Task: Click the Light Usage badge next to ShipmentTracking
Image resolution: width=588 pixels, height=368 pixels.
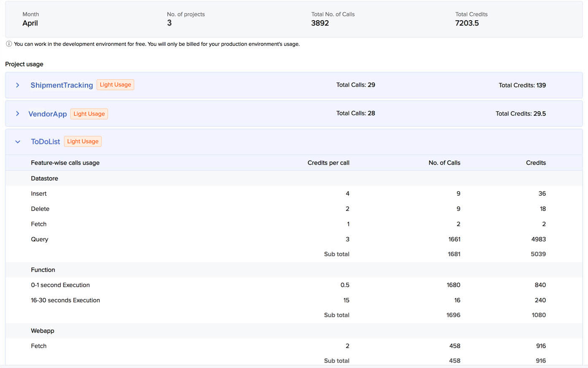Action: pos(115,84)
